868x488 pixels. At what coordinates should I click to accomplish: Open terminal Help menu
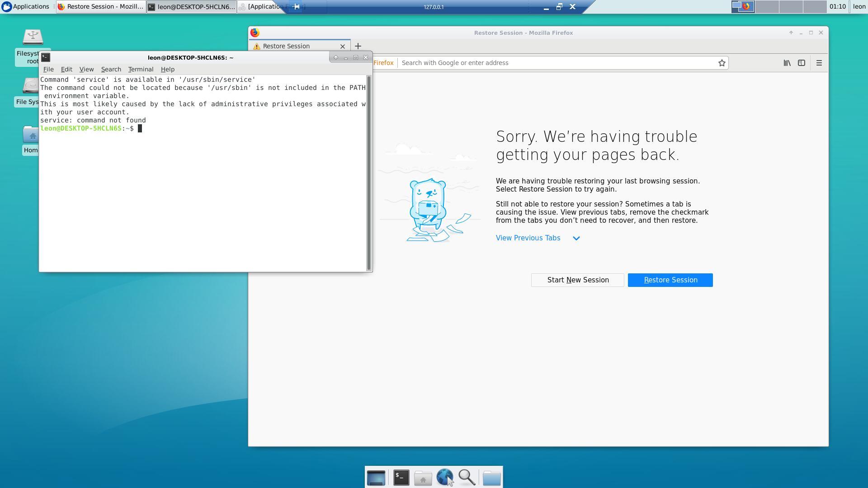click(x=167, y=69)
